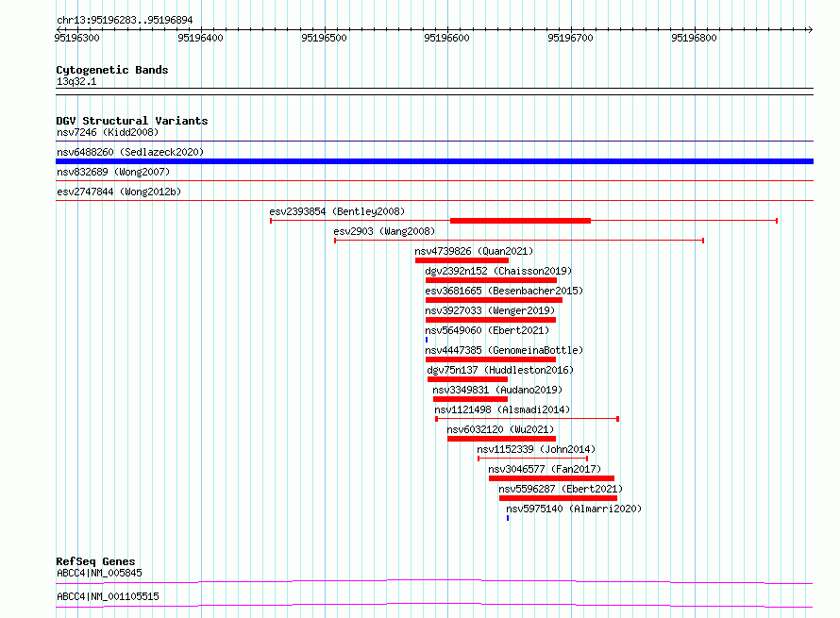Open dgv2392n152 (Chaisson2019) label
The height and width of the screenshot is (618, 840).
[x=498, y=271]
